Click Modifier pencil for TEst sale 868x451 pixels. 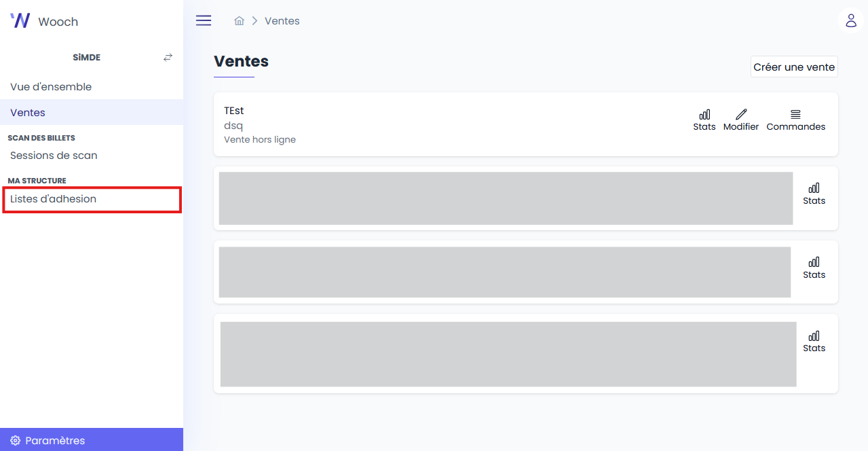(x=741, y=120)
